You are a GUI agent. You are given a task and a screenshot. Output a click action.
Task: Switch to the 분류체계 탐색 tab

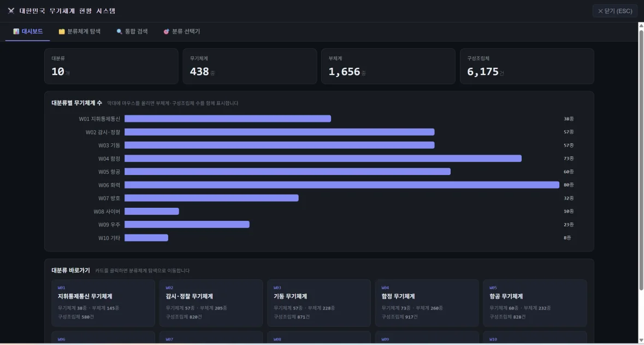[x=79, y=31]
